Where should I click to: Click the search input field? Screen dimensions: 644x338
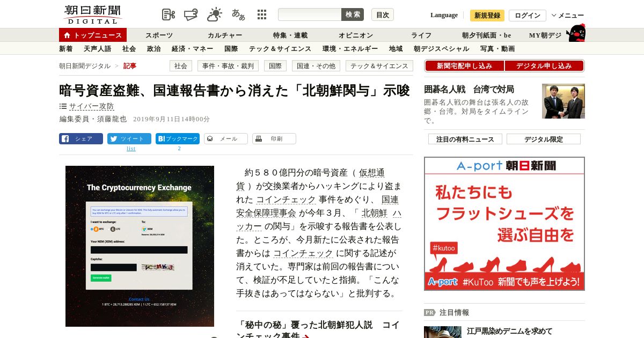point(310,14)
